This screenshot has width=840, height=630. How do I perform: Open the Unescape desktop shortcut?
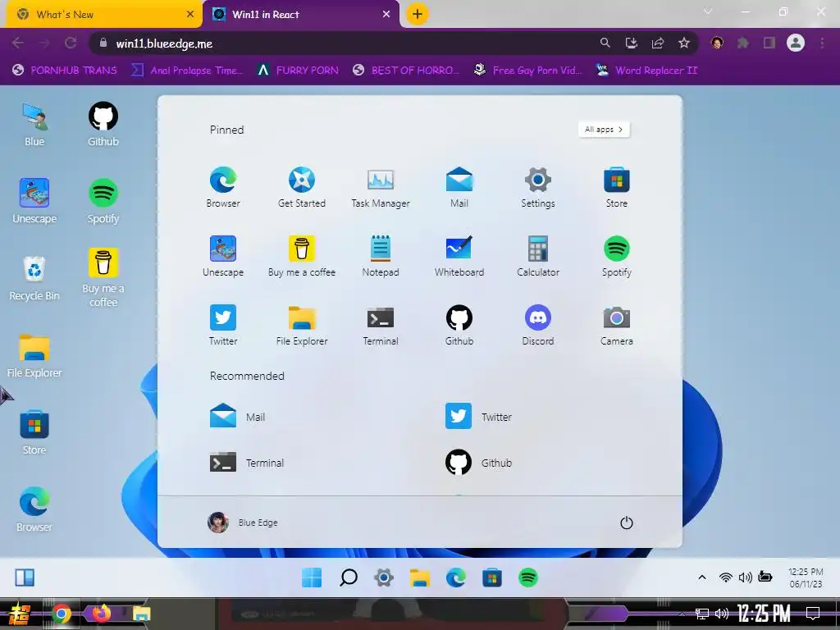click(x=34, y=202)
